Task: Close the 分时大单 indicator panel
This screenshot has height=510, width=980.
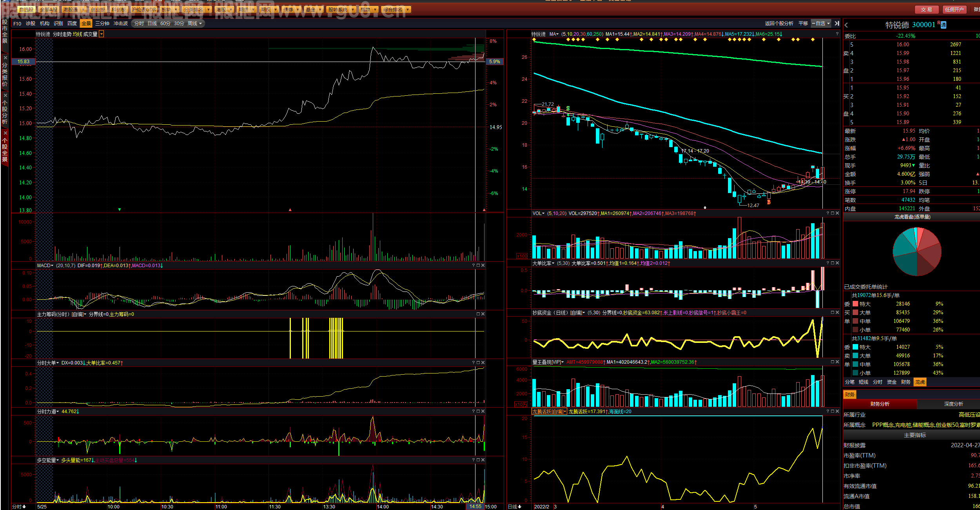Action: pyautogui.click(x=483, y=363)
